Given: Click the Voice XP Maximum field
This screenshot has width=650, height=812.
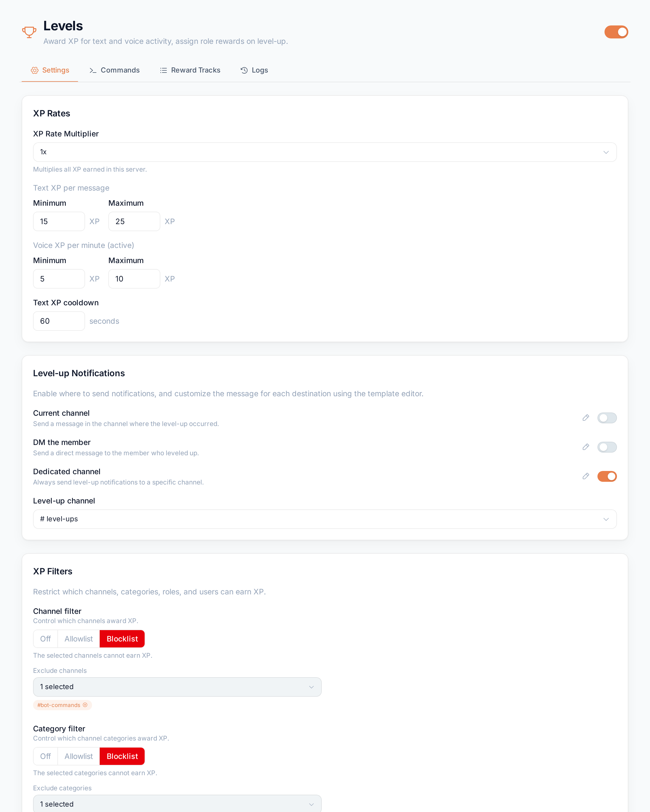Looking at the screenshot, I should [134, 279].
